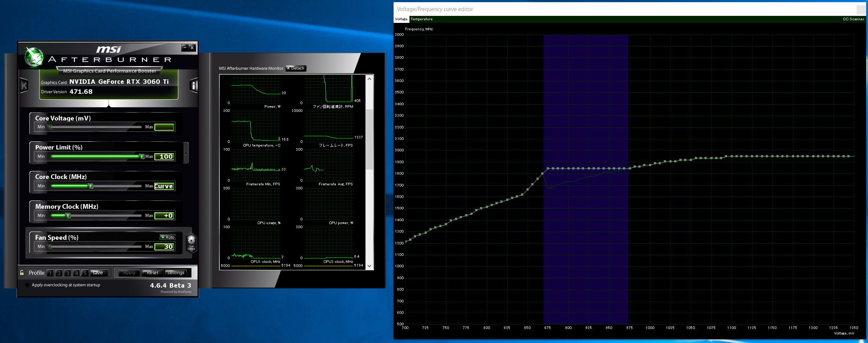Select profile slot 4
The image size is (868, 343).
(x=76, y=273)
